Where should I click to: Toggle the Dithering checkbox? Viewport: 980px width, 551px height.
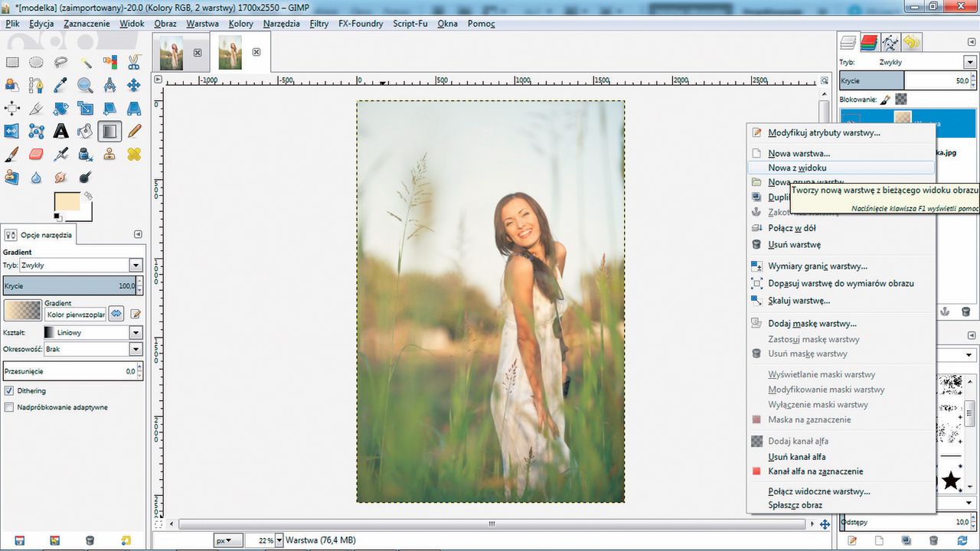point(9,390)
